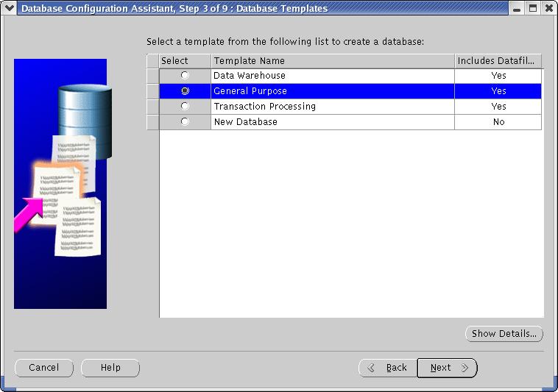The image size is (558, 392).
Task: Click the Cancel button
Action: click(x=44, y=368)
